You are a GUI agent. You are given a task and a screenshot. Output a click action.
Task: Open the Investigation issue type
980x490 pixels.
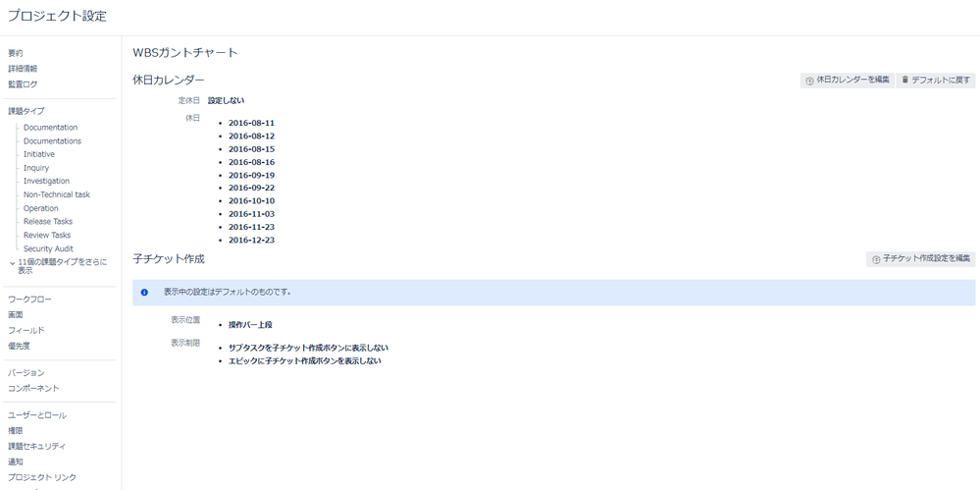46,181
